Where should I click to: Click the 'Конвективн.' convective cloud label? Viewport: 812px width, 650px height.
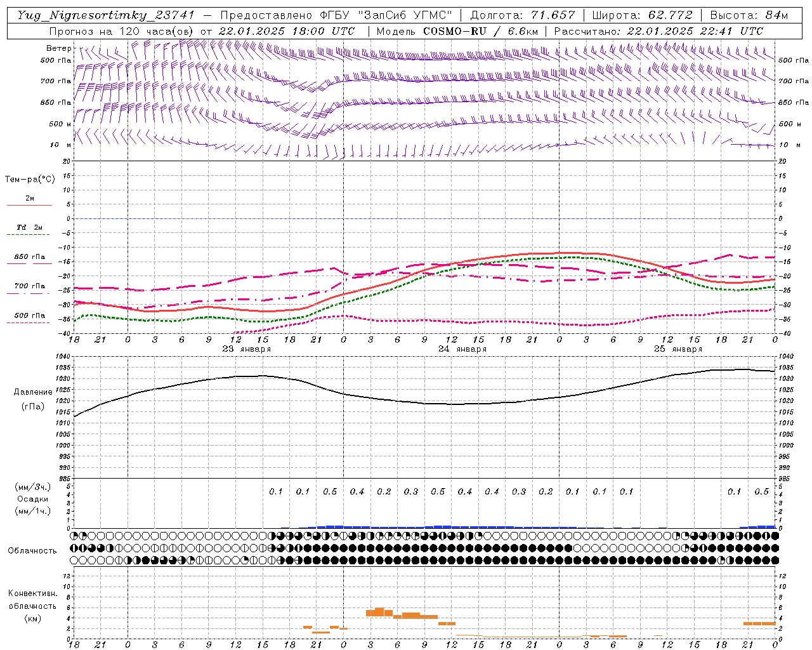[32, 594]
